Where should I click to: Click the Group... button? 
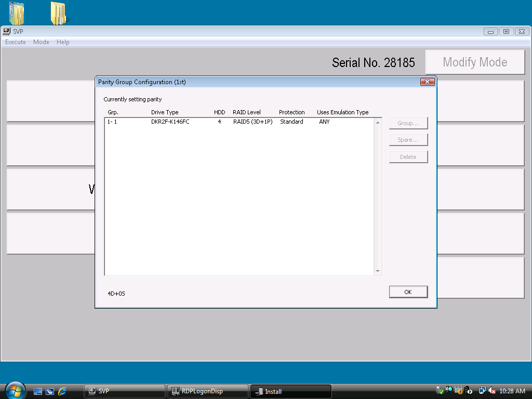tap(408, 123)
